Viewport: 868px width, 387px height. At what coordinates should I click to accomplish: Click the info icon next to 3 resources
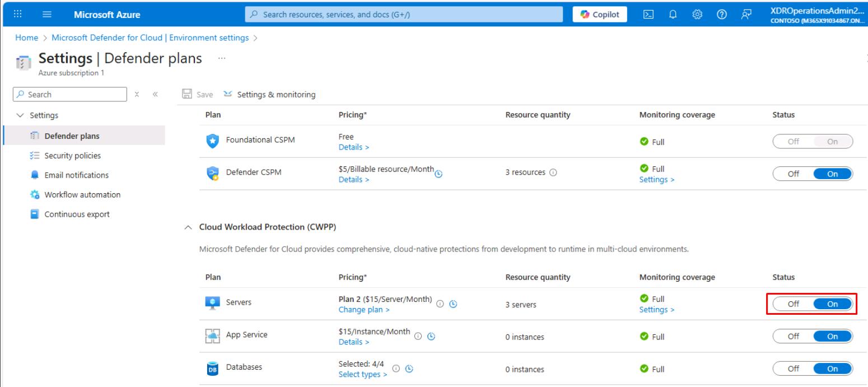[x=553, y=172]
